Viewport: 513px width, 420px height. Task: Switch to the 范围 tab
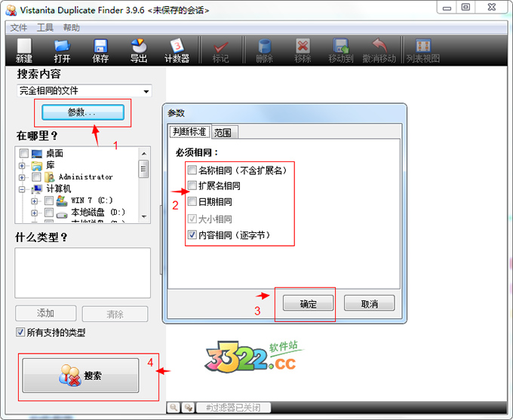point(224,133)
